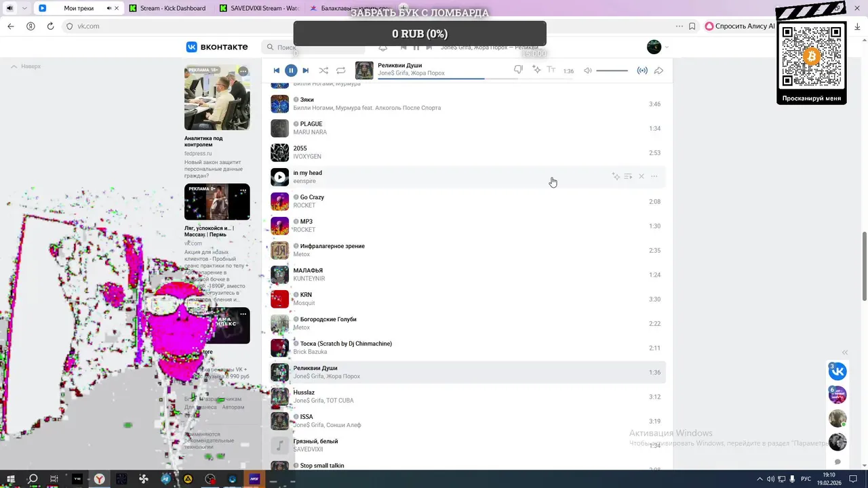Mute audio with the speaker icon
The height and width of the screenshot is (488, 868).
588,70
